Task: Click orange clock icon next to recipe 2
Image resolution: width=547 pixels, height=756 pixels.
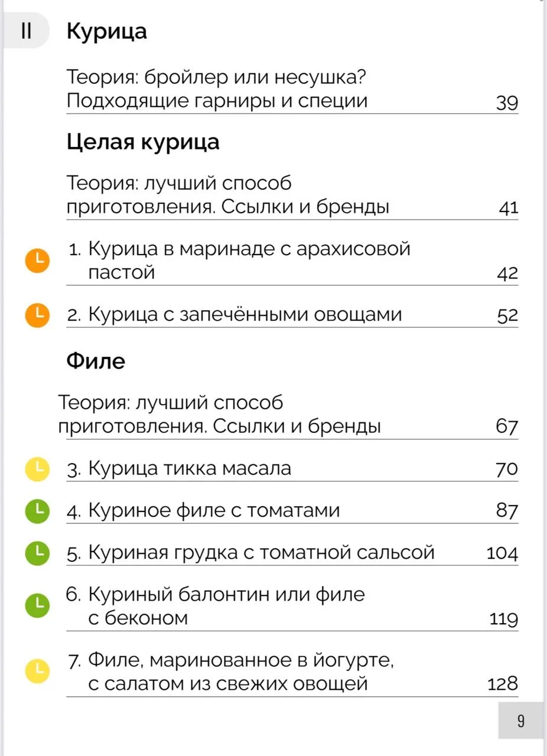Action: pos(36,315)
